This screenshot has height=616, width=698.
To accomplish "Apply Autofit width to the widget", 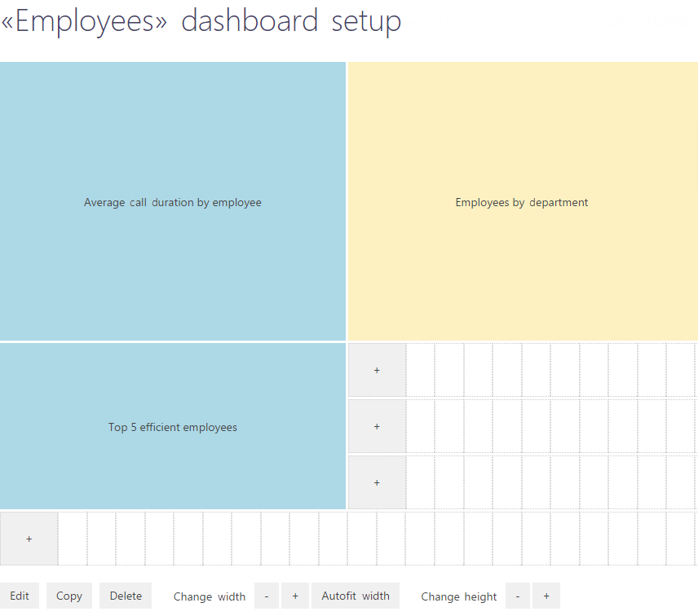I will tap(356, 596).
